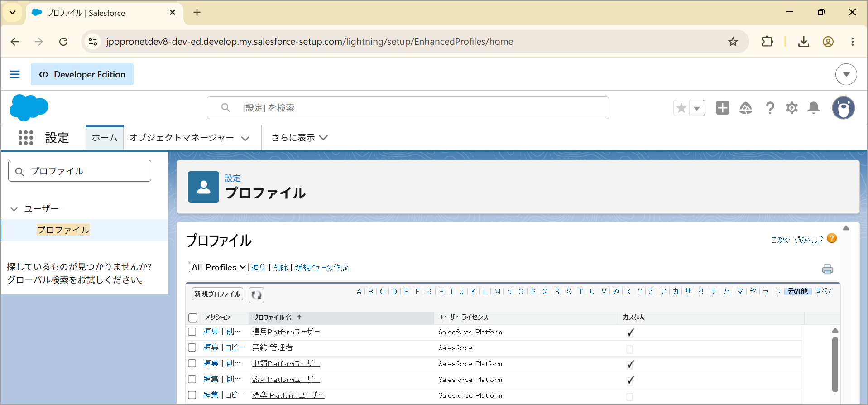
Task: Filter profiles by letter A
Action: tap(359, 291)
